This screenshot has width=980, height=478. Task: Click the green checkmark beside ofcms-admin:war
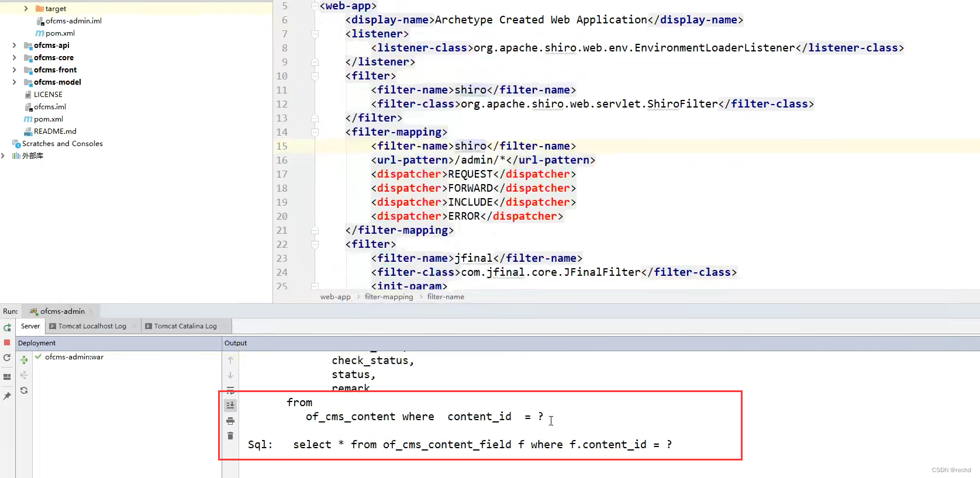click(38, 356)
